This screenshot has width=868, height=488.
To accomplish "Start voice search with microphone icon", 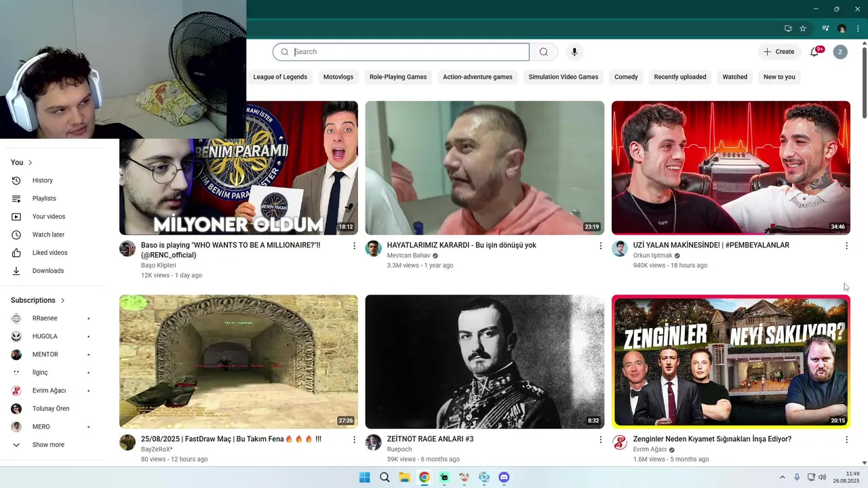I will click(574, 52).
